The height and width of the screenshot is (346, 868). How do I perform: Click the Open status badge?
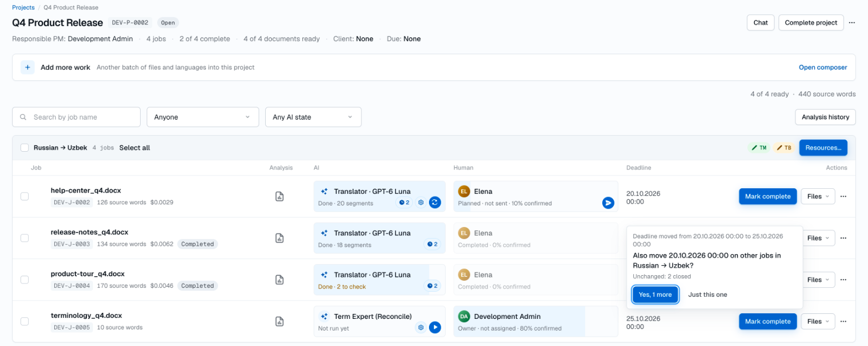coord(168,23)
